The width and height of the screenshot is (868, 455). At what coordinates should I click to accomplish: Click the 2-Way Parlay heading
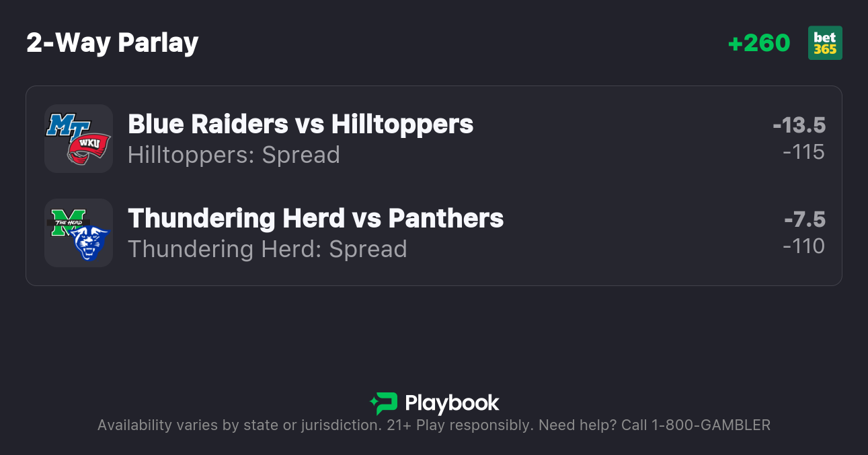pos(112,43)
